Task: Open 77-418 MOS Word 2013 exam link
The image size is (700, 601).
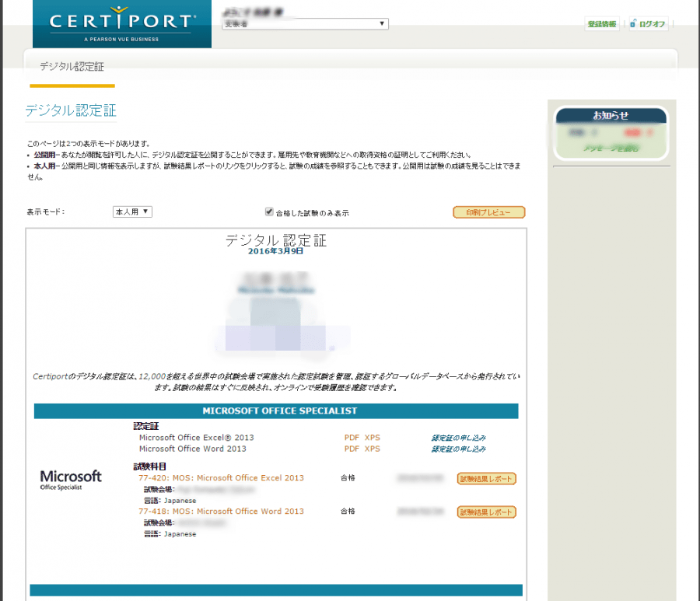Action: tap(221, 512)
